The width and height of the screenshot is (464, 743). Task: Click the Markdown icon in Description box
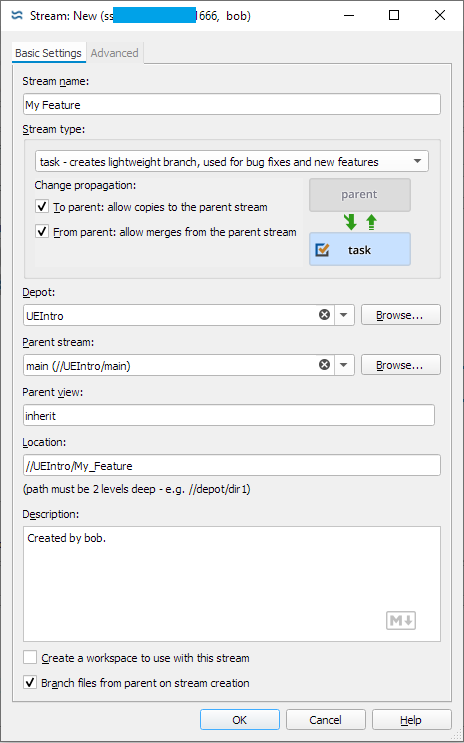coord(401,620)
